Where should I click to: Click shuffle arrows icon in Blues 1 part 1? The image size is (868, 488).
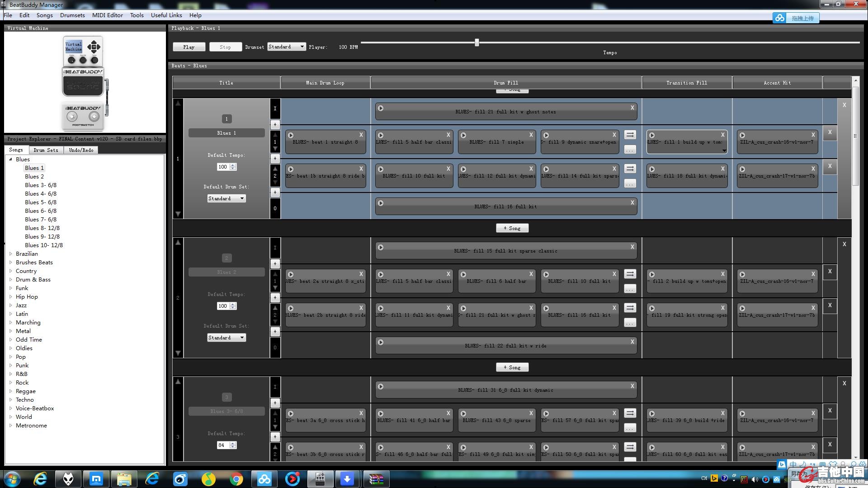[x=630, y=135]
